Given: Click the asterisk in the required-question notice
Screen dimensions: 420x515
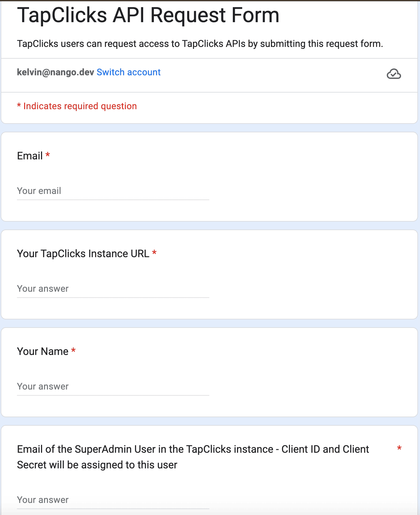Looking at the screenshot, I should coord(19,105).
